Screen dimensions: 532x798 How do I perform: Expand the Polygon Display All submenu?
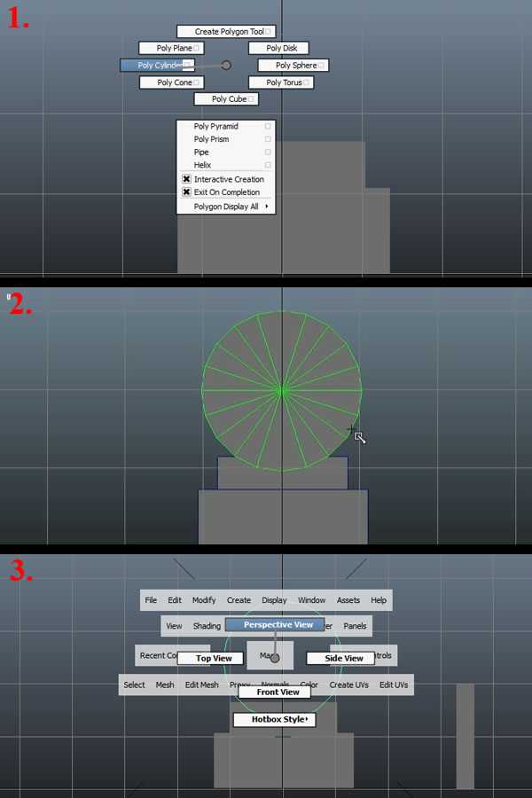[x=266, y=207]
